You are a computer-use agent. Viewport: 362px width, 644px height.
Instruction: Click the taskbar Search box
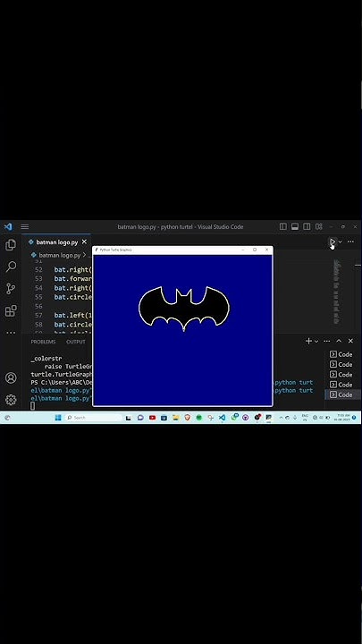click(94, 418)
